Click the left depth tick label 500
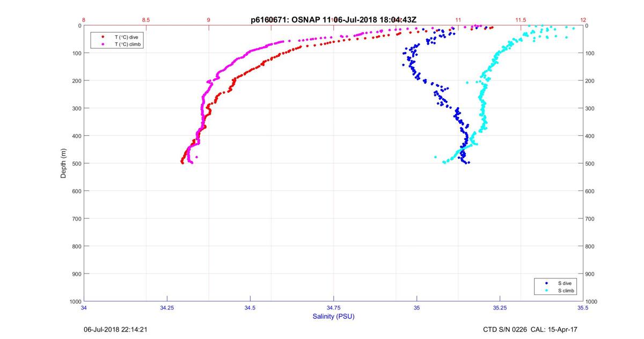Screen dimensions: 644x339 [x=76, y=164]
